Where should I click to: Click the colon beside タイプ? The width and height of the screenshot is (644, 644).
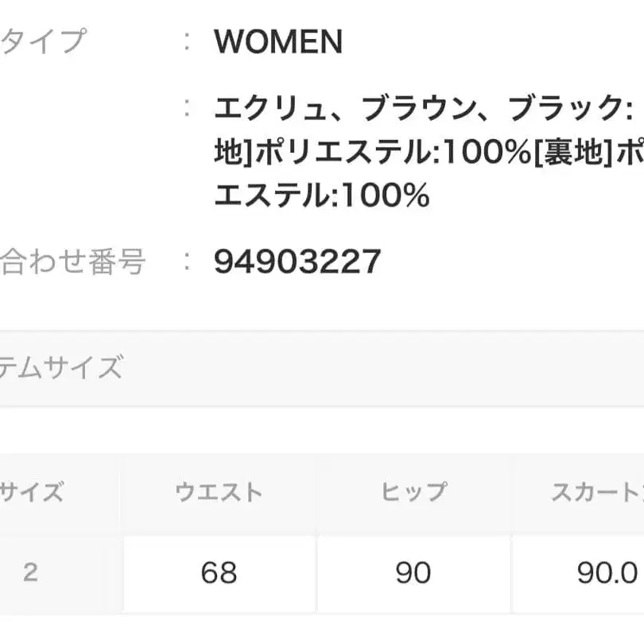[187, 42]
